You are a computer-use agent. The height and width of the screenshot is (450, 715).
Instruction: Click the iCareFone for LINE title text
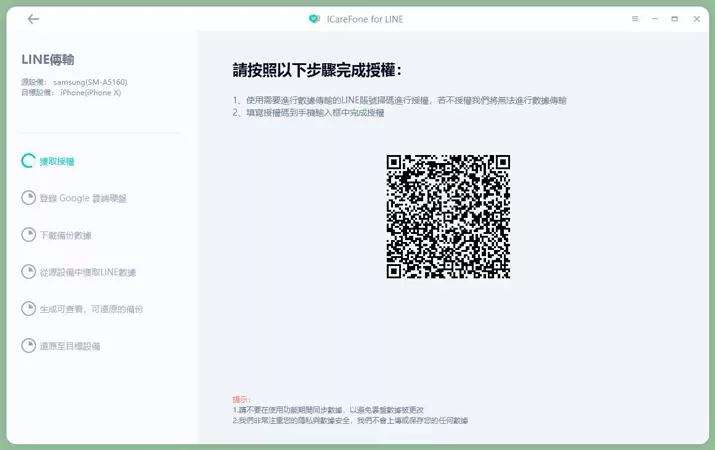pyautogui.click(x=365, y=19)
